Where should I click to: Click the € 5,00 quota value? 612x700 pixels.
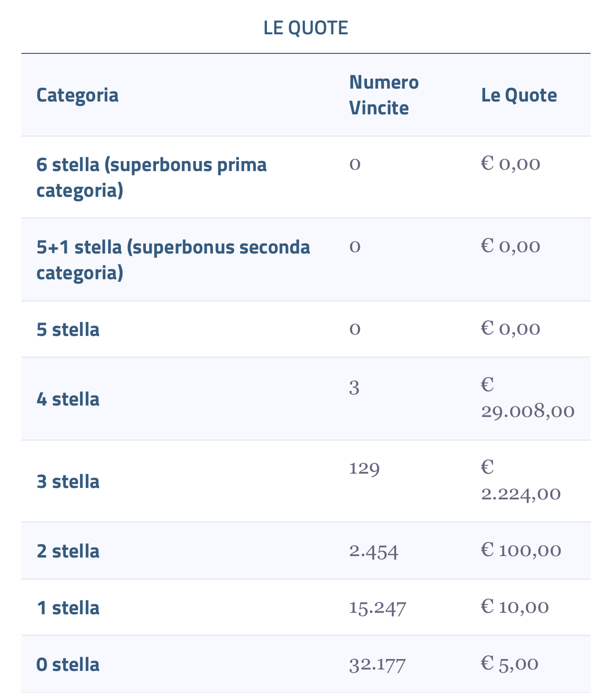point(510,663)
